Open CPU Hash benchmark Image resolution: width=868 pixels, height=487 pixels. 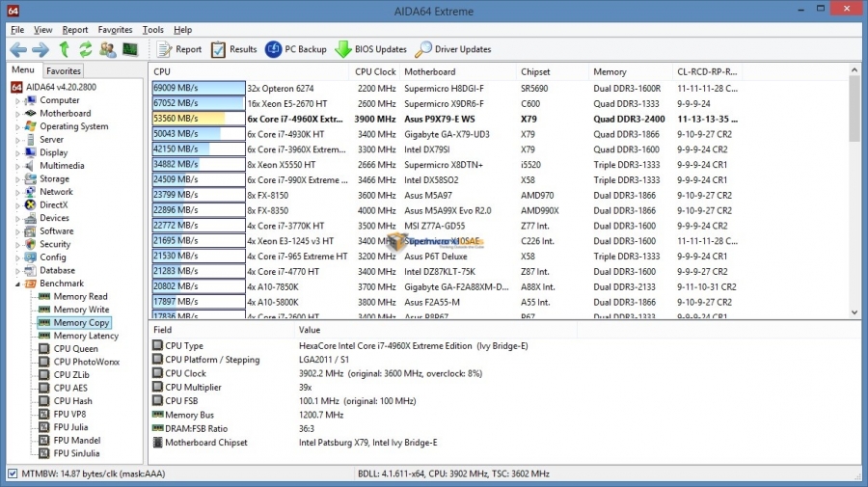[x=72, y=401]
